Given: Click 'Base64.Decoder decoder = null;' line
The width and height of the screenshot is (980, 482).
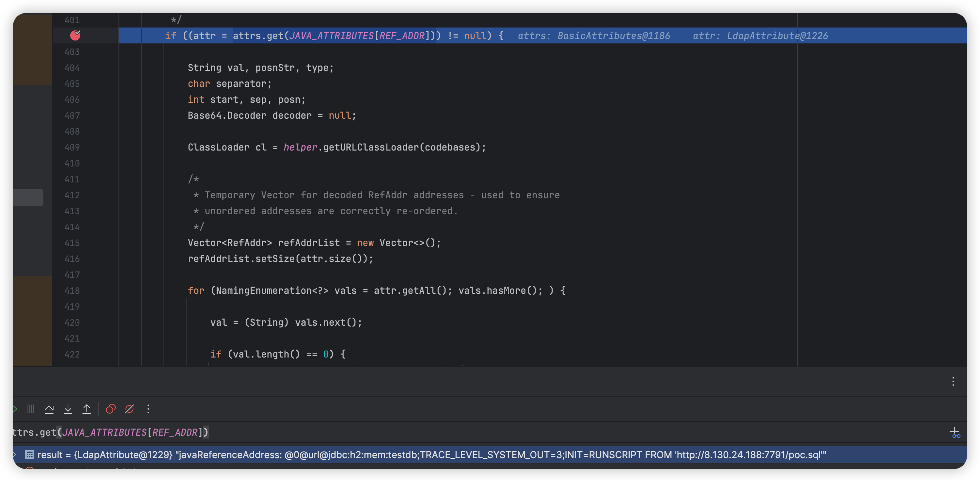Looking at the screenshot, I should pyautogui.click(x=272, y=115).
